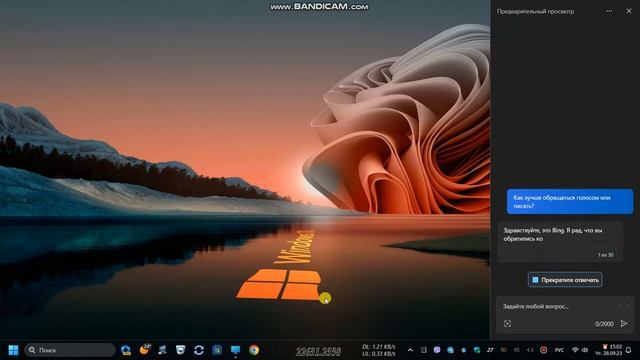Image resolution: width=640 pixels, height=360 pixels.
Task: Open the notifications bell icon
Action: click(629, 350)
